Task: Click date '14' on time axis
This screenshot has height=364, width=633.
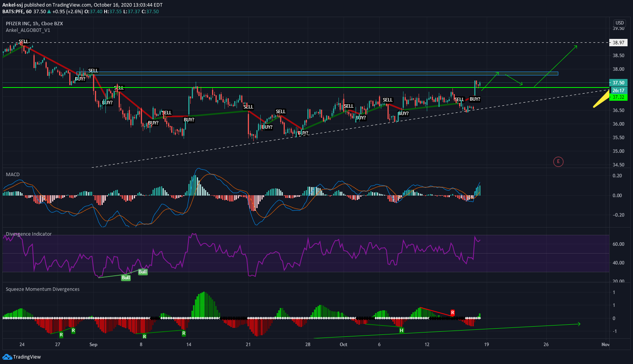Action: (x=189, y=345)
